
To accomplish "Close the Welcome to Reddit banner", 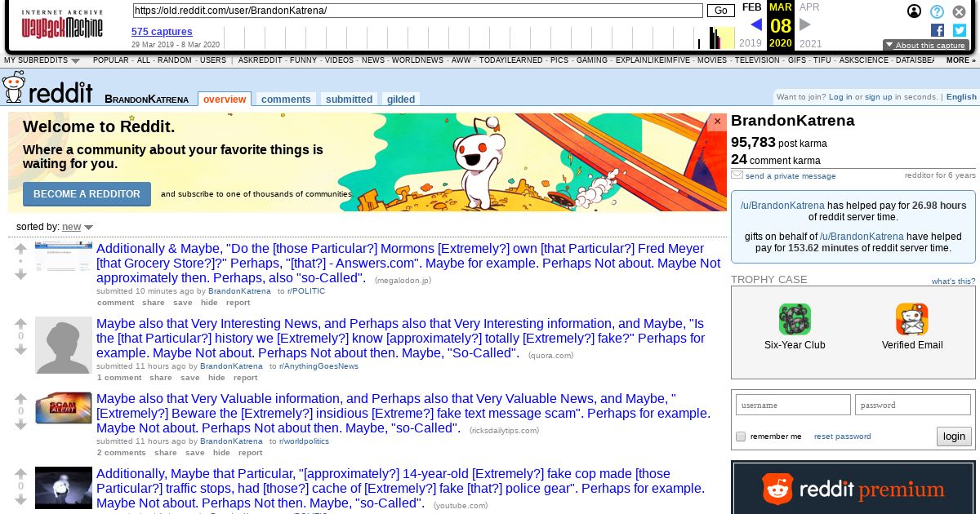I will [718, 122].
